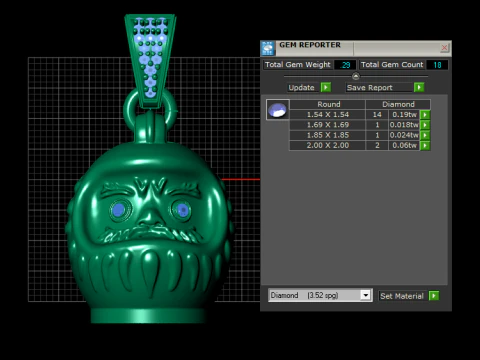Click the Total Gem Weight value field
Image resolution: width=480 pixels, height=360 pixels.
[345, 65]
